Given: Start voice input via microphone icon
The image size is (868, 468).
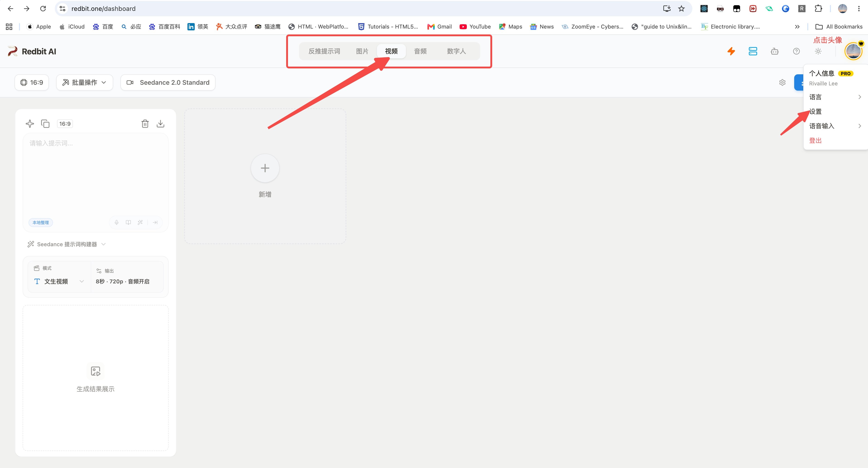Looking at the screenshot, I should [x=117, y=222].
